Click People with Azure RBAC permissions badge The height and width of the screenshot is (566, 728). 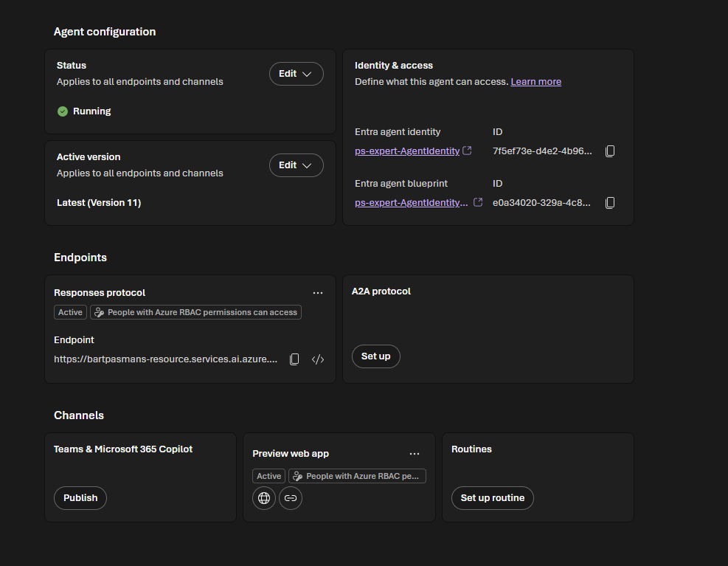196,312
